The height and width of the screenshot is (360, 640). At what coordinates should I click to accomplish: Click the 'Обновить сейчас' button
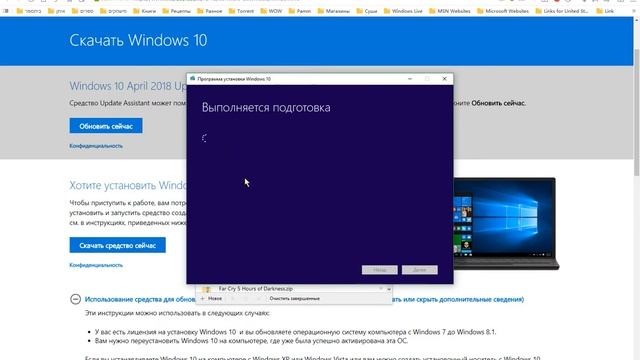click(106, 126)
